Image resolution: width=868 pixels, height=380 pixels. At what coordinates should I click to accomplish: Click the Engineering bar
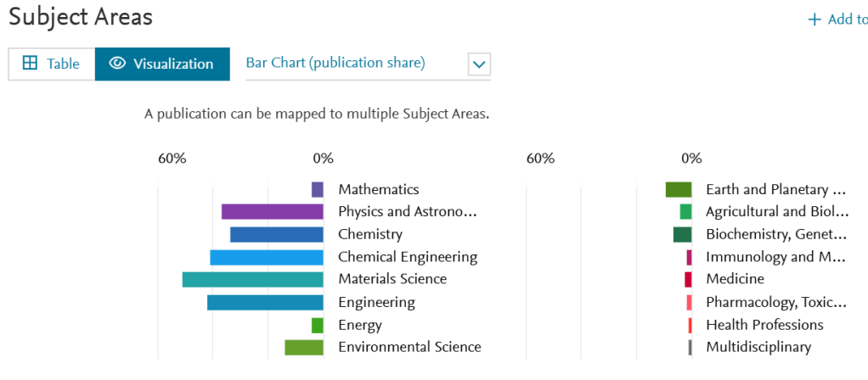[x=265, y=302]
